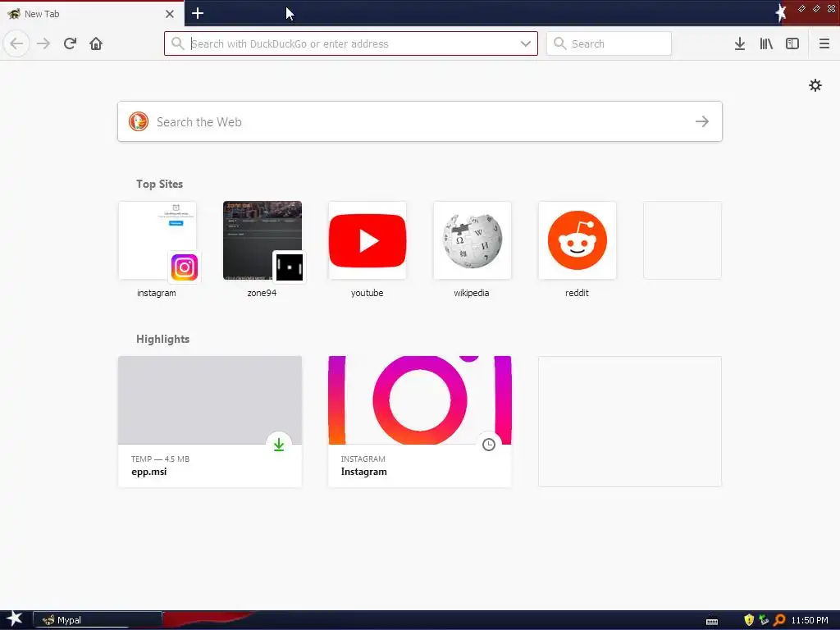Viewport: 840px width, 630px height.
Task: Click the 'reddit' label under top sites
Action: [x=577, y=293]
